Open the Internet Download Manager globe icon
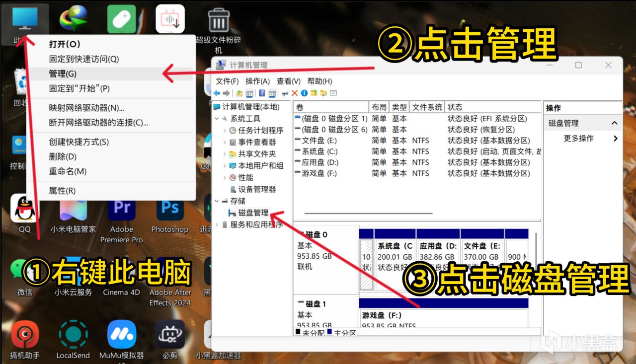The image size is (636, 364). coord(73,19)
